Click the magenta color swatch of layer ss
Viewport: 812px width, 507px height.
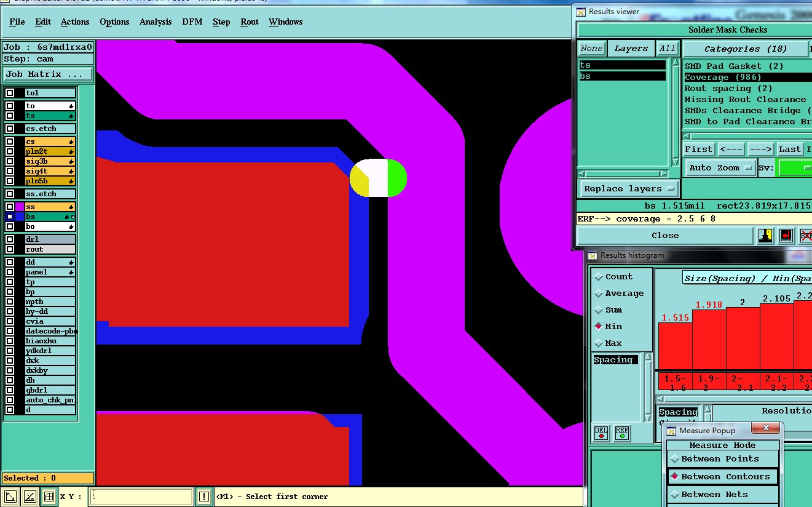[20, 207]
